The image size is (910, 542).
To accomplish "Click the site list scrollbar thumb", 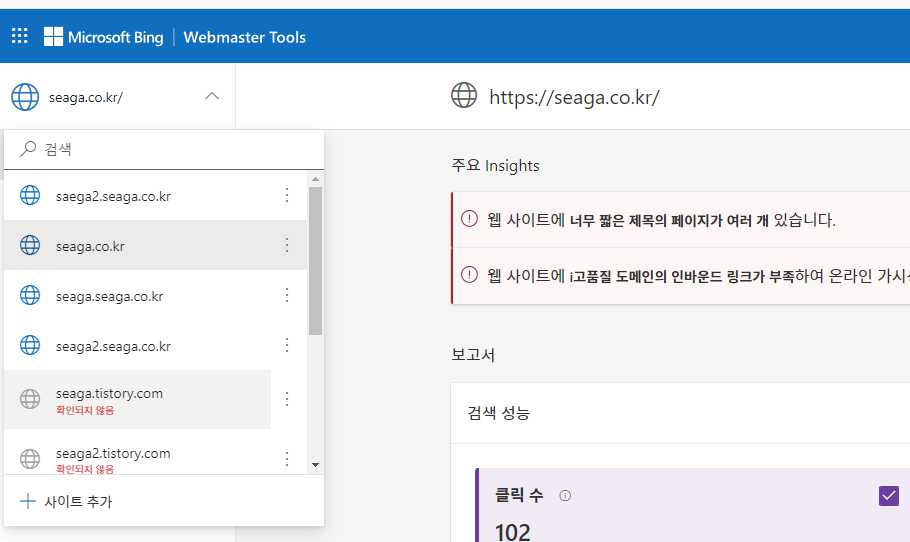I will (x=315, y=261).
